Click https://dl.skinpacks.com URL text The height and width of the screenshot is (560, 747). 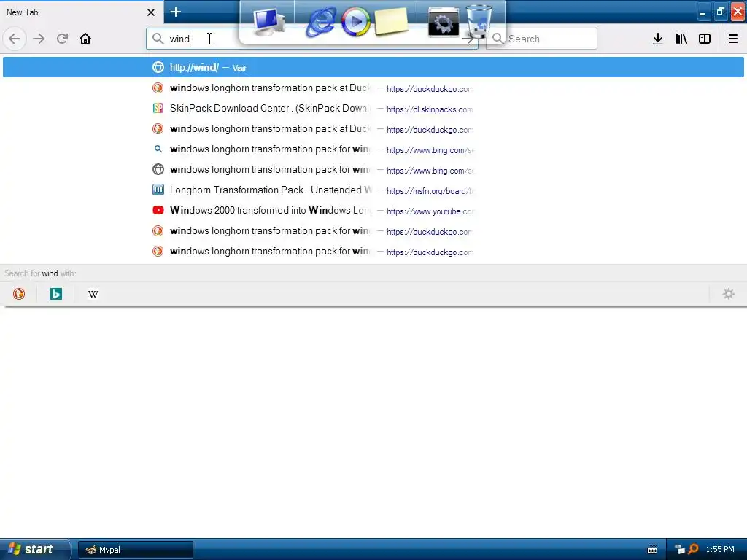tap(430, 109)
